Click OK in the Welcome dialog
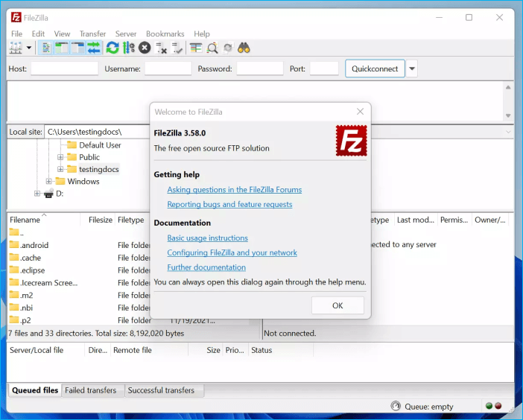The image size is (523, 420). click(337, 305)
